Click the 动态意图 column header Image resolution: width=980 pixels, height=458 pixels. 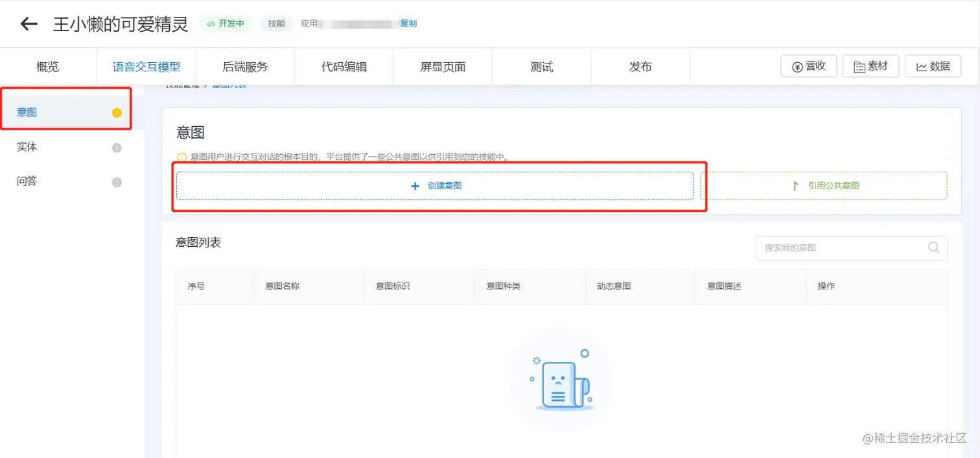640,286
